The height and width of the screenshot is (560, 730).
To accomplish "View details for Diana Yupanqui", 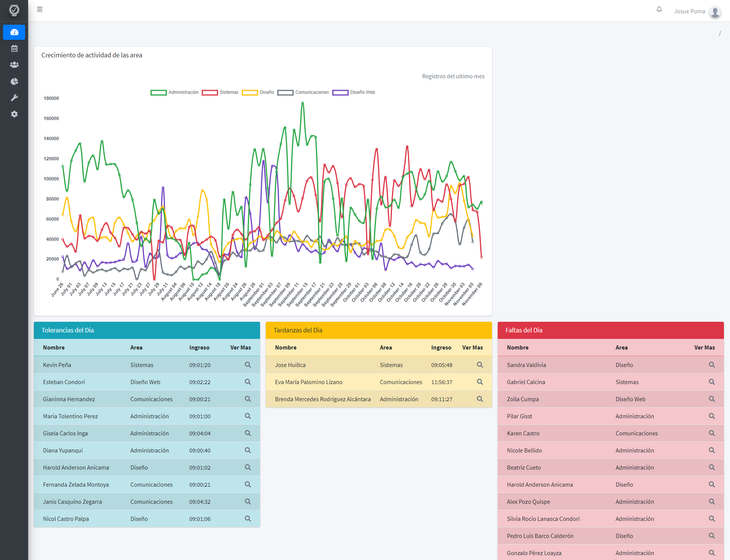I will pos(248,450).
